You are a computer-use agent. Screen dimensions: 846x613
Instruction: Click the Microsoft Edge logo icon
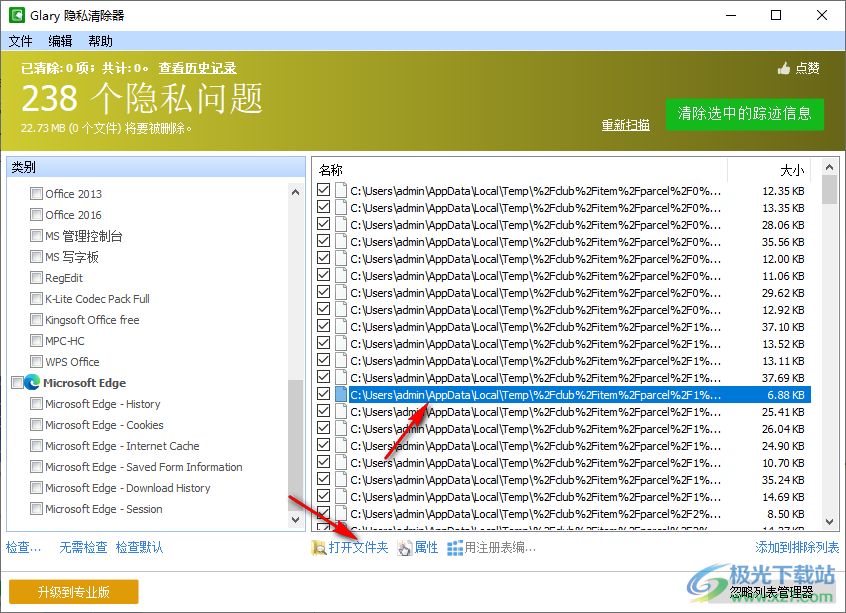[x=32, y=383]
